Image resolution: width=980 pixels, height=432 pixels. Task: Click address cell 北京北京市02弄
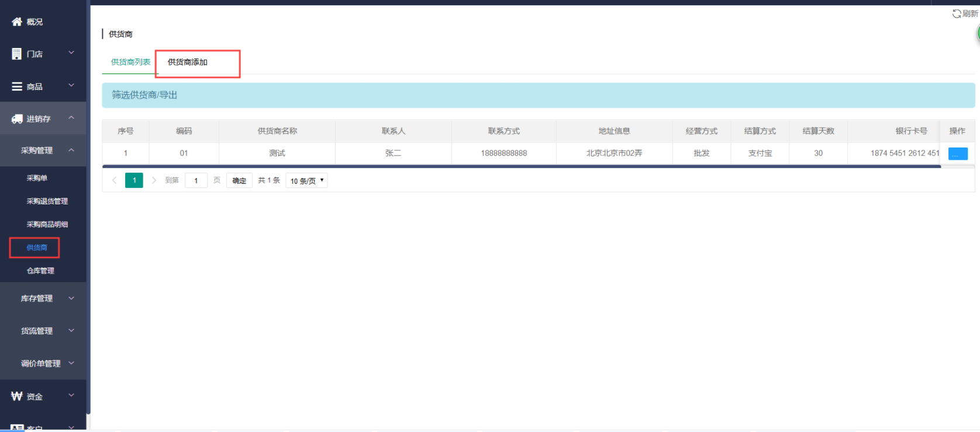click(614, 153)
